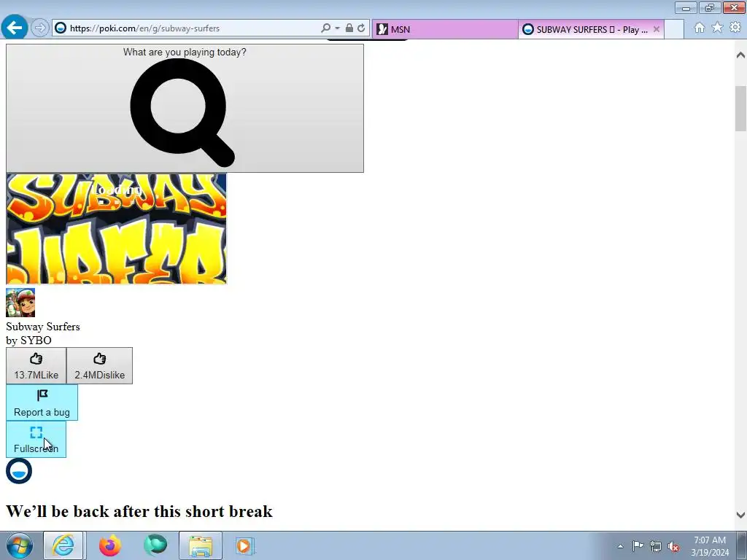Click the 'by SYBO' text
This screenshot has width=747, height=560.
(28, 341)
